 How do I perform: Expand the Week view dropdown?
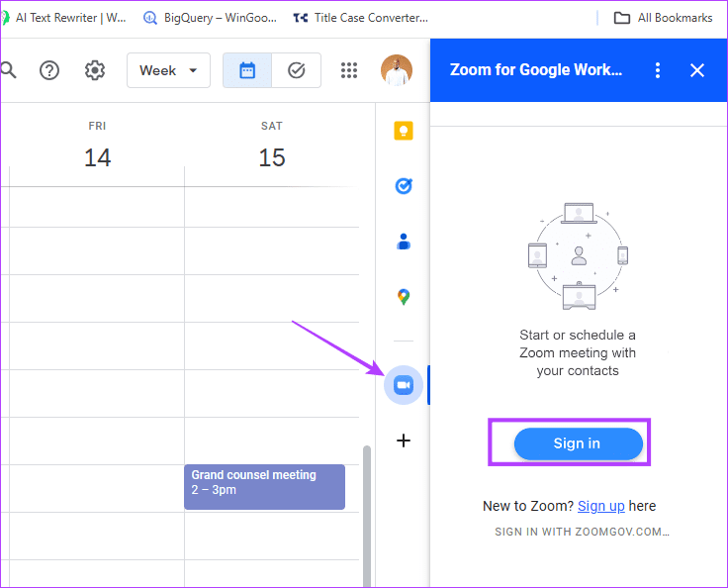coord(168,70)
